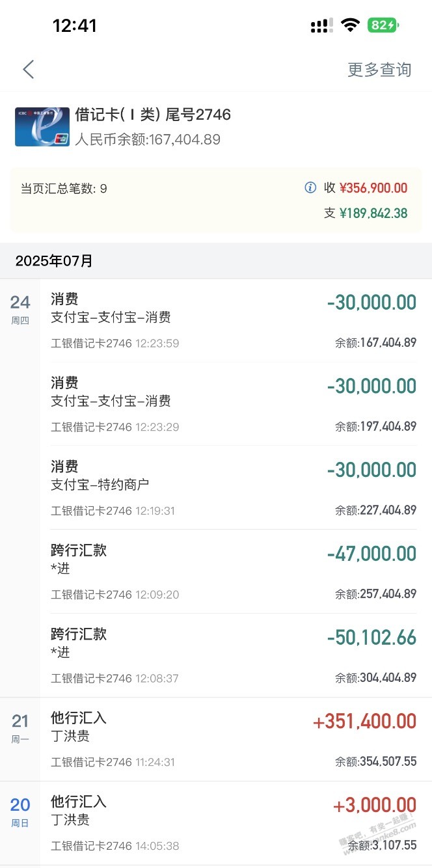432x868 pixels.
Task: Open the 12:23:29 Alipay consumption transaction
Action: [x=234, y=404]
